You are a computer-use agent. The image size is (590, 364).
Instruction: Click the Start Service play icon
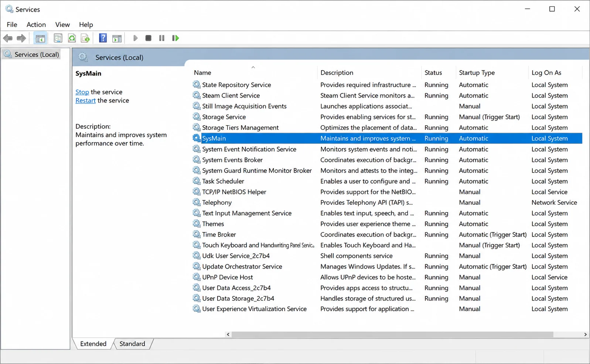click(x=136, y=38)
